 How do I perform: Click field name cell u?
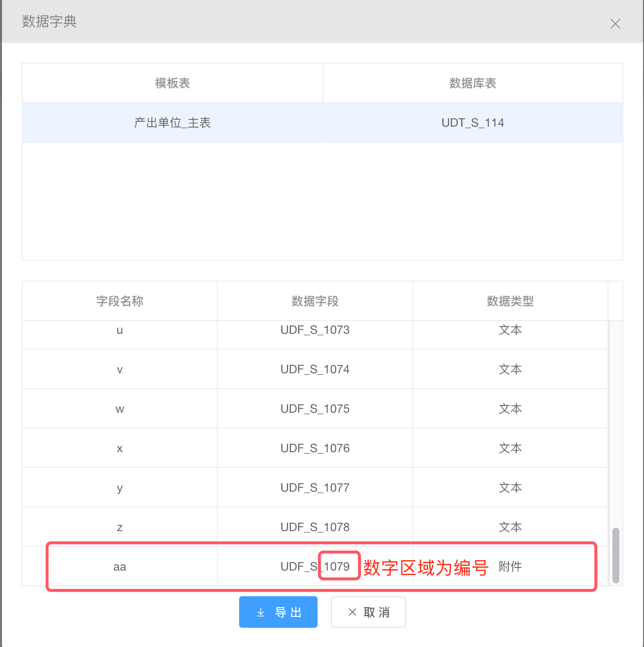[120, 335]
